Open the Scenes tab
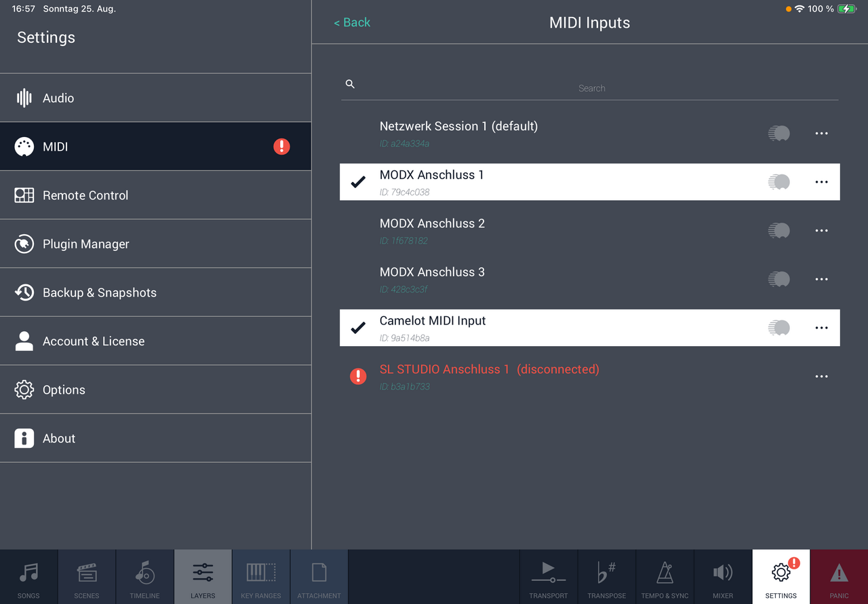Screen dimensions: 868x604 [x=87, y=577]
